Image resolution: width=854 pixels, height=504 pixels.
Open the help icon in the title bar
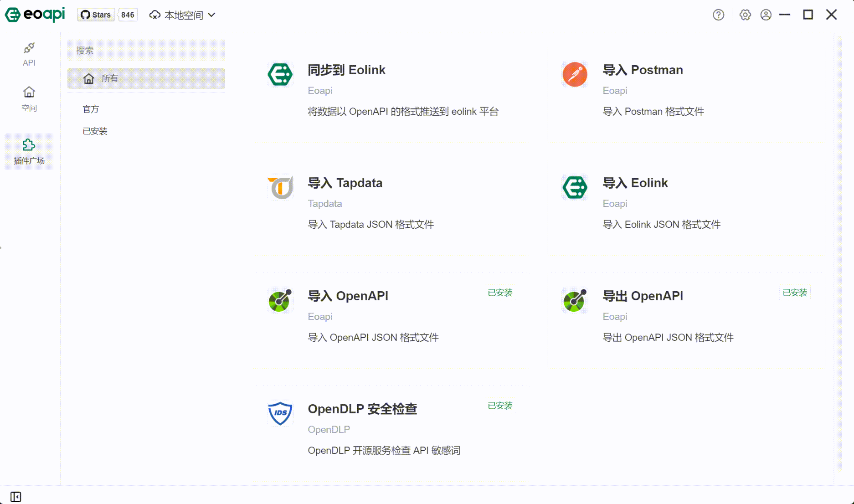718,15
